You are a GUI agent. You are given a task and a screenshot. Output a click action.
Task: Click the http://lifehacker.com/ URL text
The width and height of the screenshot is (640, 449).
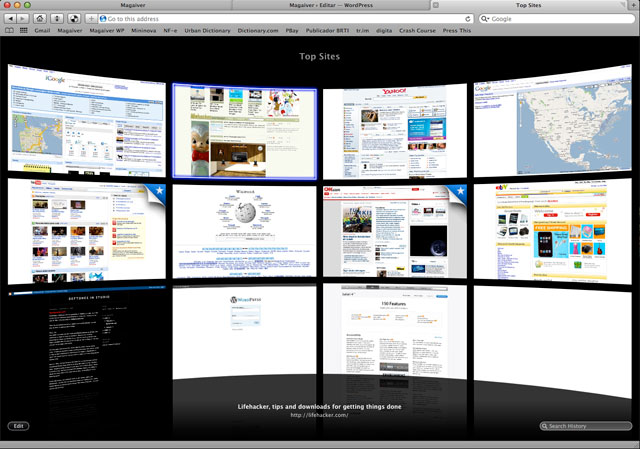coord(319,415)
